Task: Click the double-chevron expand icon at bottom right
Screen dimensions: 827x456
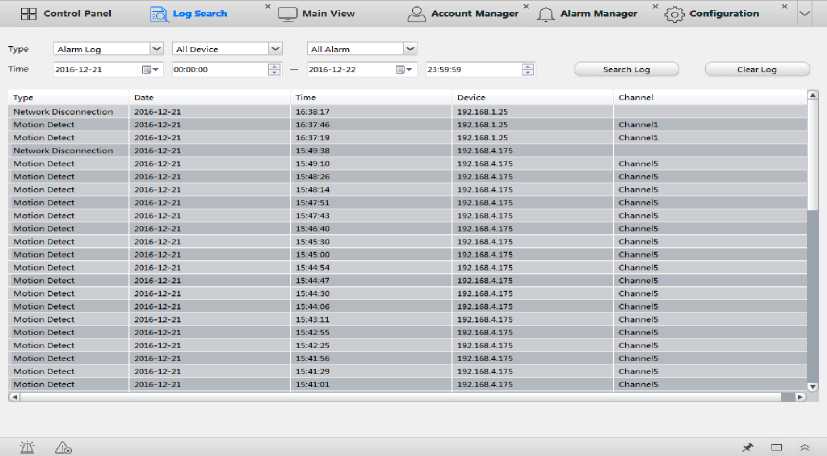Action: click(x=805, y=446)
